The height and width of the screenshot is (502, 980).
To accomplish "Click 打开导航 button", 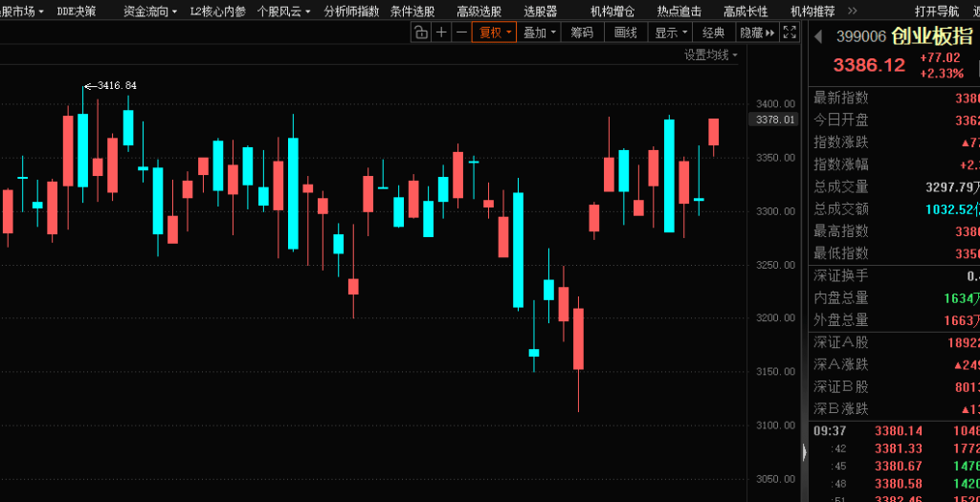I will pyautogui.click(x=936, y=11).
